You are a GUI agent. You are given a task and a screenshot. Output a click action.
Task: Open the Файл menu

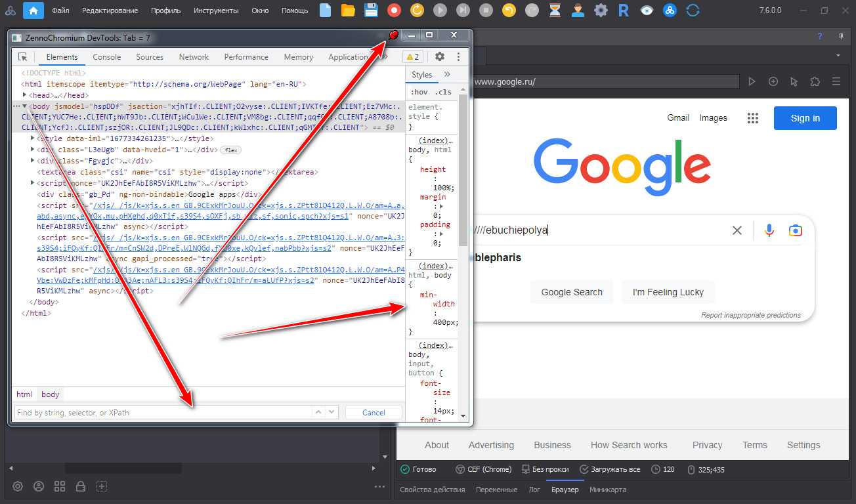point(60,11)
